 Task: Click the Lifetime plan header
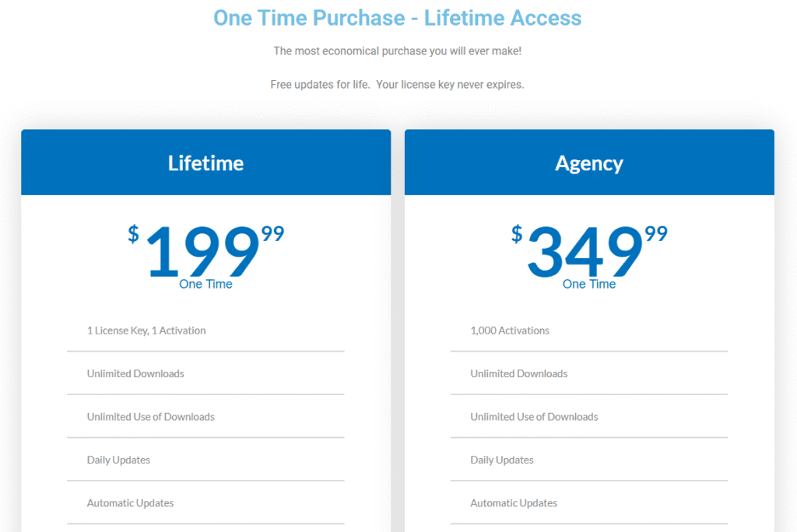(x=205, y=162)
